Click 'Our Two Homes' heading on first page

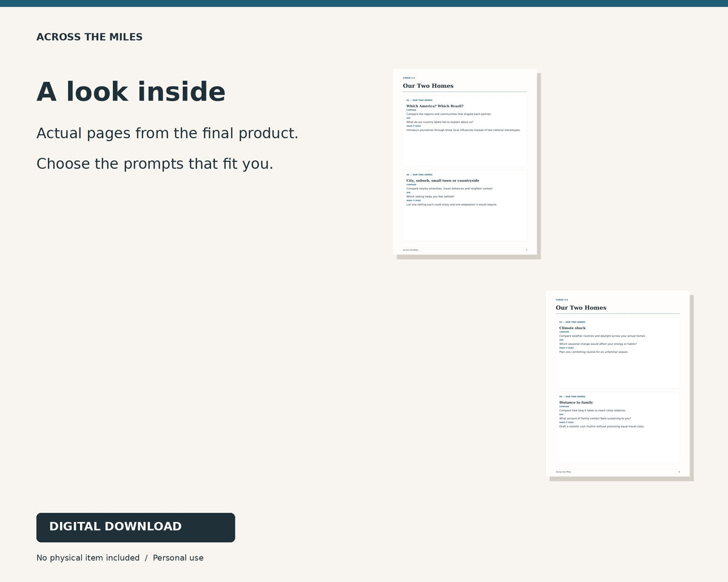pos(428,85)
